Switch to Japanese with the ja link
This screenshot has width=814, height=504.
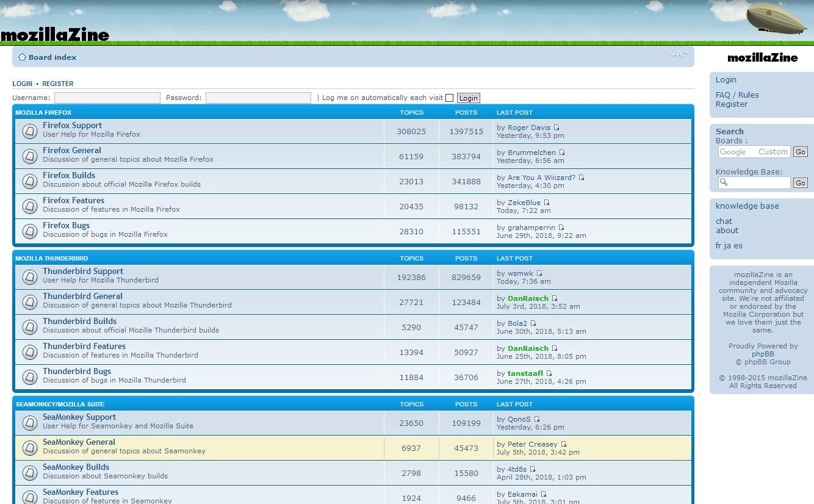click(x=727, y=246)
